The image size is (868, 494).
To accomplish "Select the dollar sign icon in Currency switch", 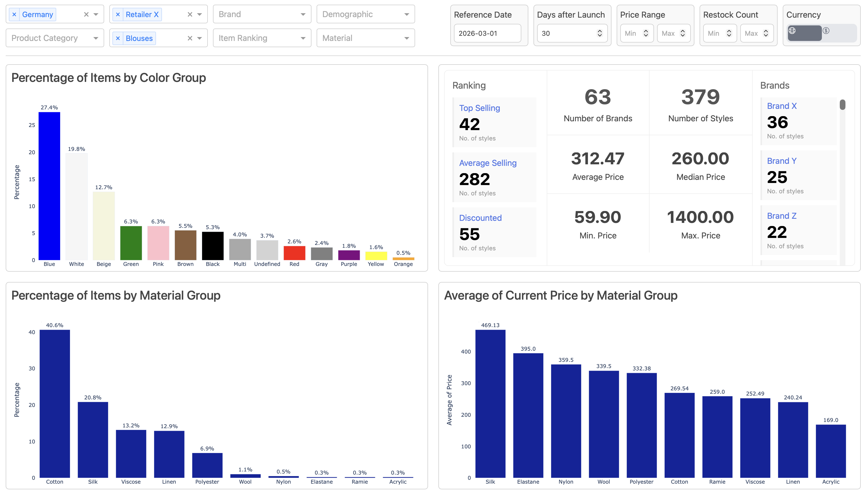I will pos(827,31).
